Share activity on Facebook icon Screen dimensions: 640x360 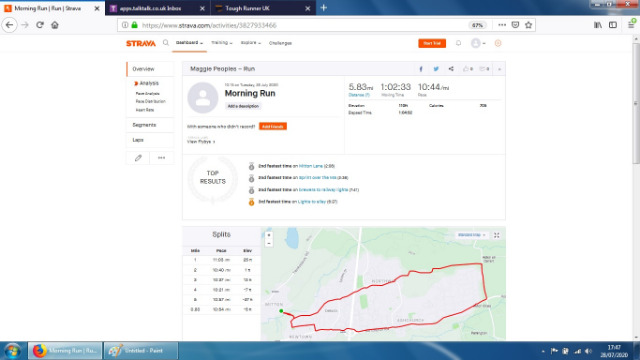[421, 69]
